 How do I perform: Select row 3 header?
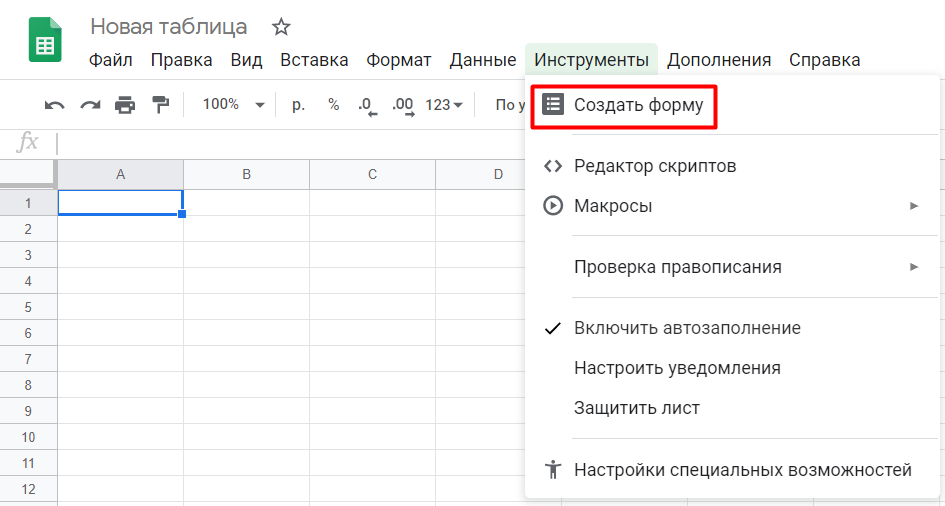(28, 255)
